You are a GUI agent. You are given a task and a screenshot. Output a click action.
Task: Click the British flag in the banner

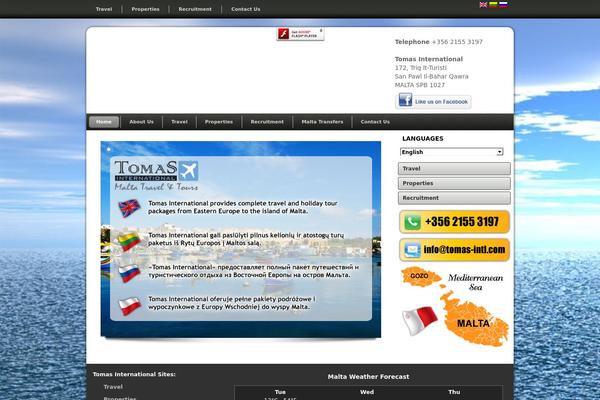129,208
